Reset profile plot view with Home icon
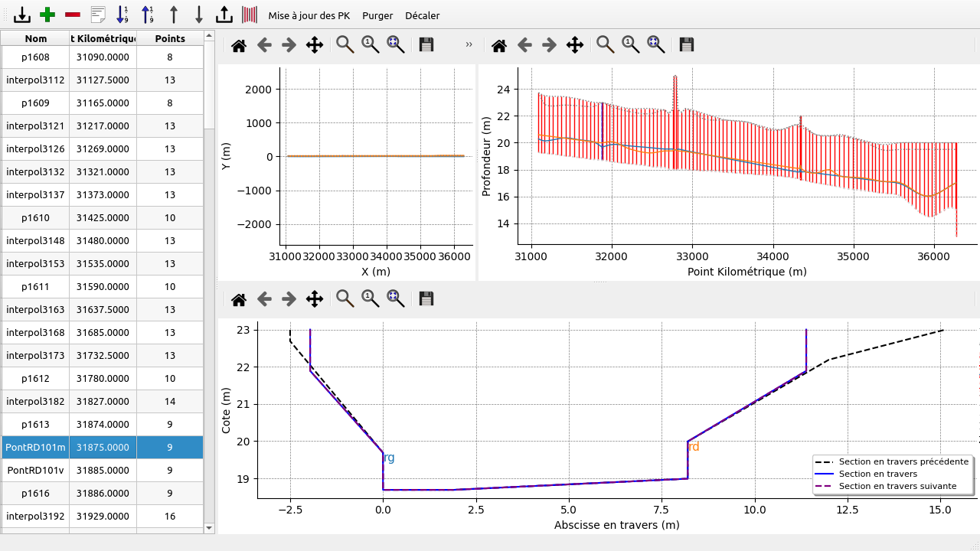Image resolution: width=980 pixels, height=551 pixels. [499, 45]
